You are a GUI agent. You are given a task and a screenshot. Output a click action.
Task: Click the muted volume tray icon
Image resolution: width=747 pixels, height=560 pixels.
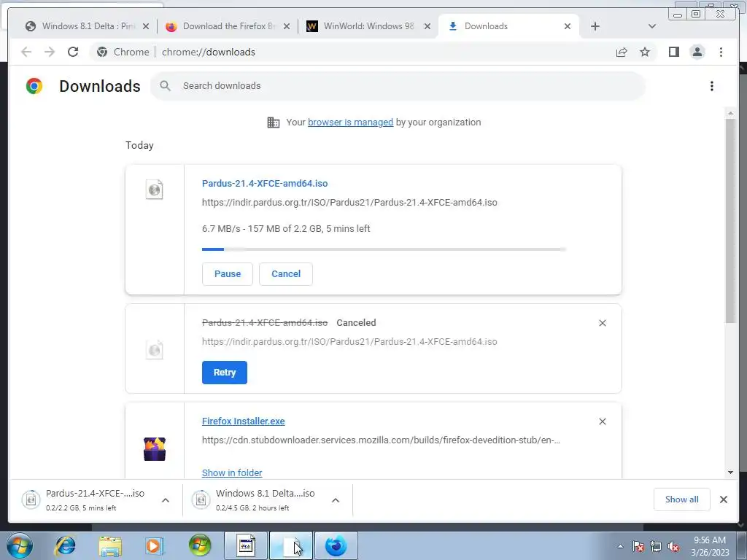(x=673, y=546)
